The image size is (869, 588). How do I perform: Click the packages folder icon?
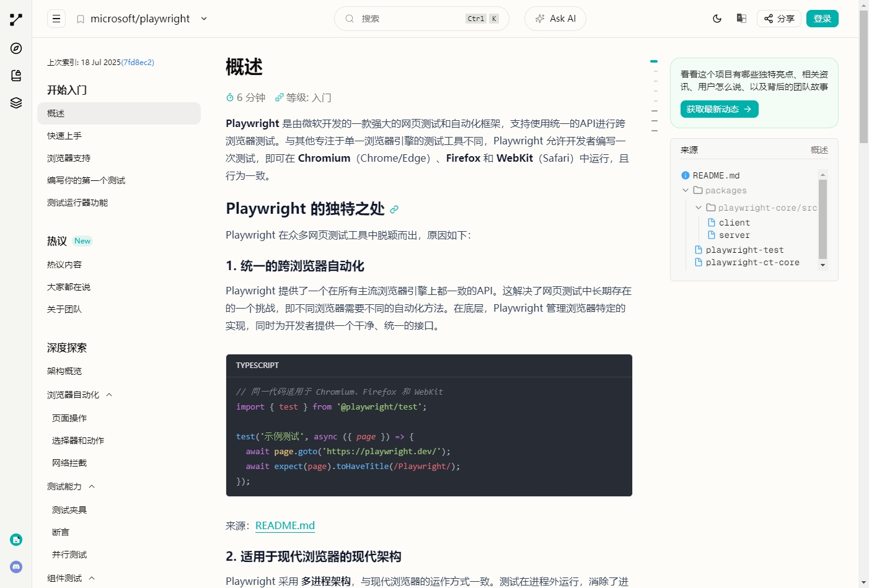click(698, 190)
